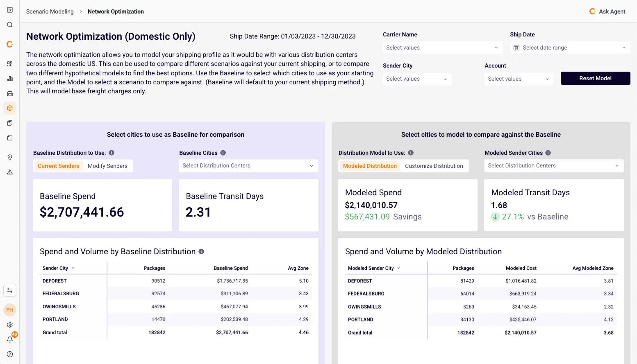Click info icon beside Baseline Cities
This screenshot has height=364, width=637.
pos(223,153)
